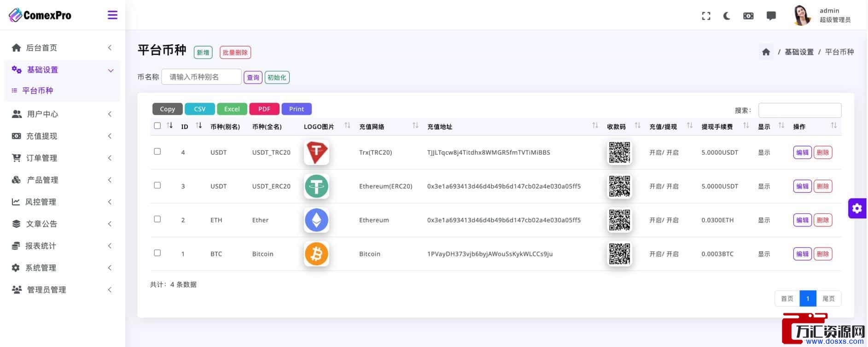Edit the Bitcoin row
Screen dimensions: 868x347
pyautogui.click(x=802, y=254)
